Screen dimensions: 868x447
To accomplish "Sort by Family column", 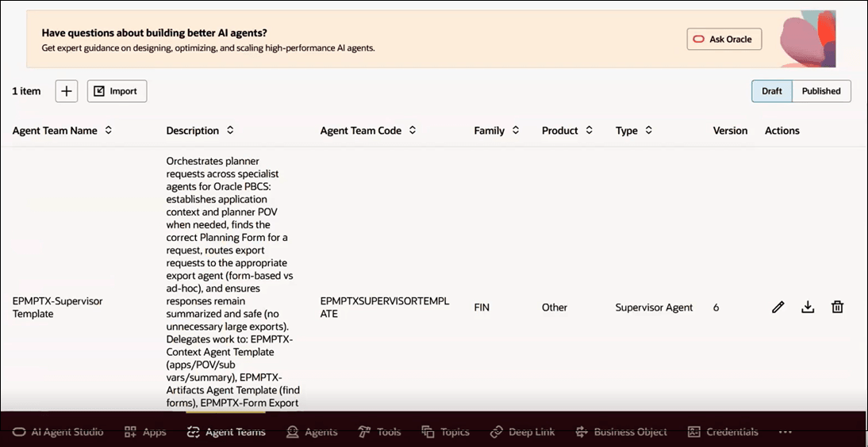I will 516,131.
